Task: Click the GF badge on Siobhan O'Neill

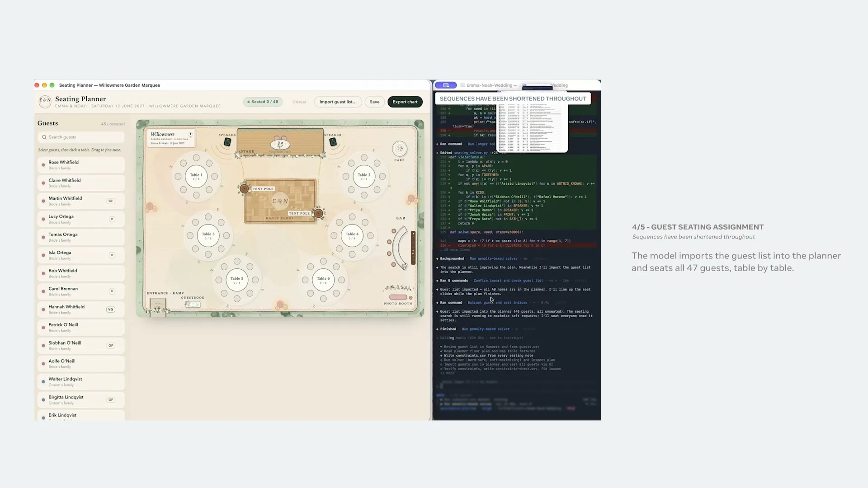Action: click(111, 346)
